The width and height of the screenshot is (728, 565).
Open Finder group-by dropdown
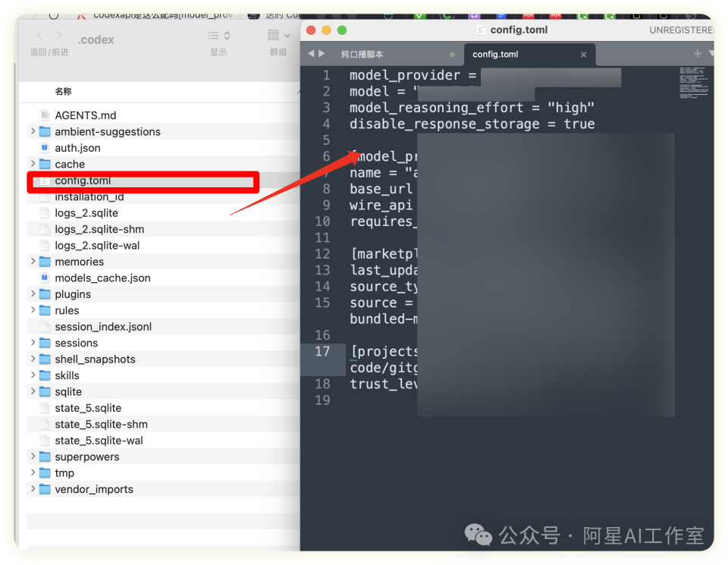pyautogui.click(x=278, y=36)
